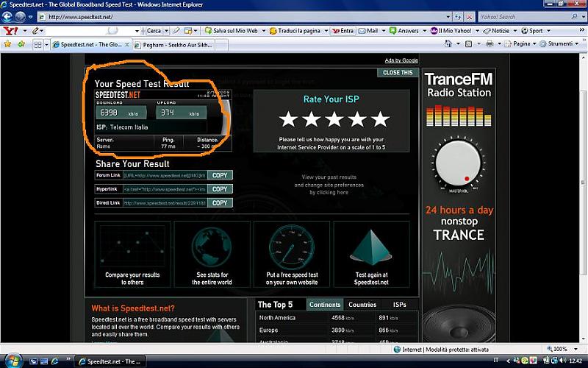Click the TranceFM master volume knob
This screenshot has width=588, height=368.
pos(458,163)
